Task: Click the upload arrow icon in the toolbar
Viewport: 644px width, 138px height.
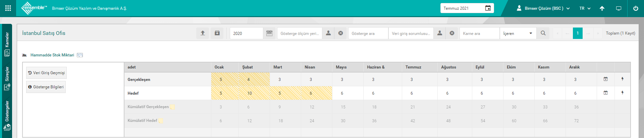Action: pos(203,33)
